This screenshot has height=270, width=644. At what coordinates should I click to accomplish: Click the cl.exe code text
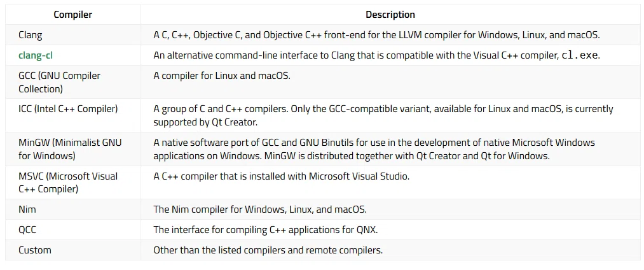point(579,55)
